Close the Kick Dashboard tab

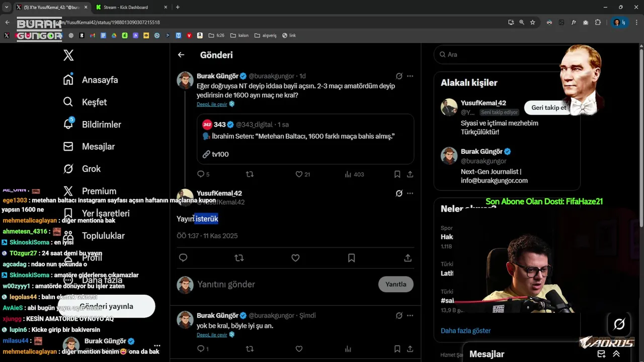pos(166,7)
